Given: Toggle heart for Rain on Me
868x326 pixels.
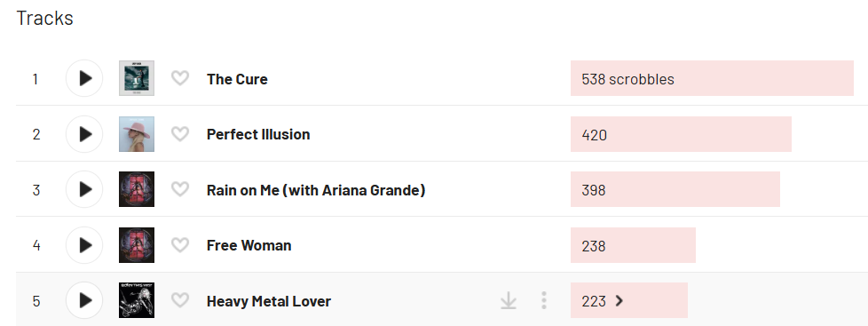Looking at the screenshot, I should [180, 189].
